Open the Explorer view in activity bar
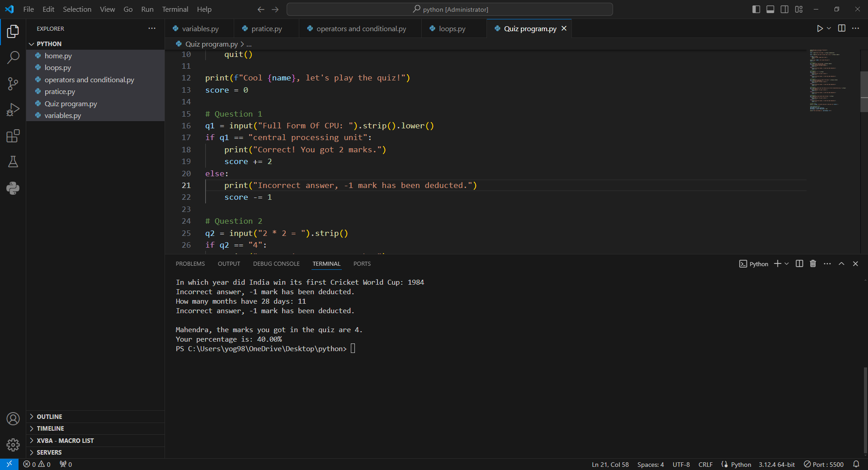The height and width of the screenshot is (470, 868). coord(13,31)
